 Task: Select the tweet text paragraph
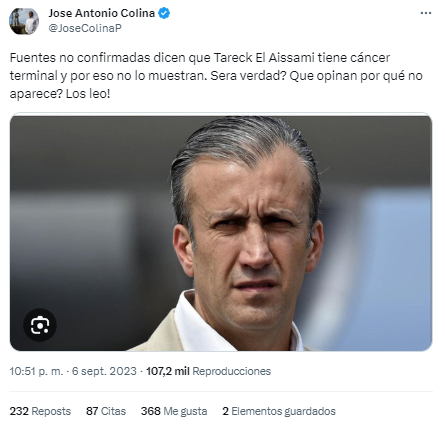coord(216,76)
